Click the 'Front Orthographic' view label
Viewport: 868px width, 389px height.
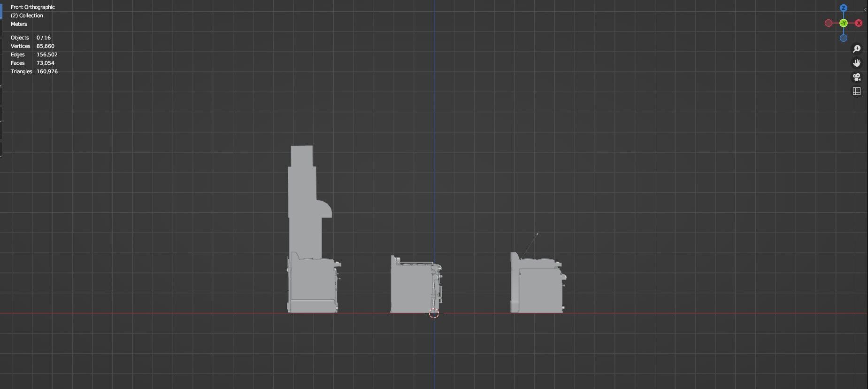pyautogui.click(x=33, y=7)
